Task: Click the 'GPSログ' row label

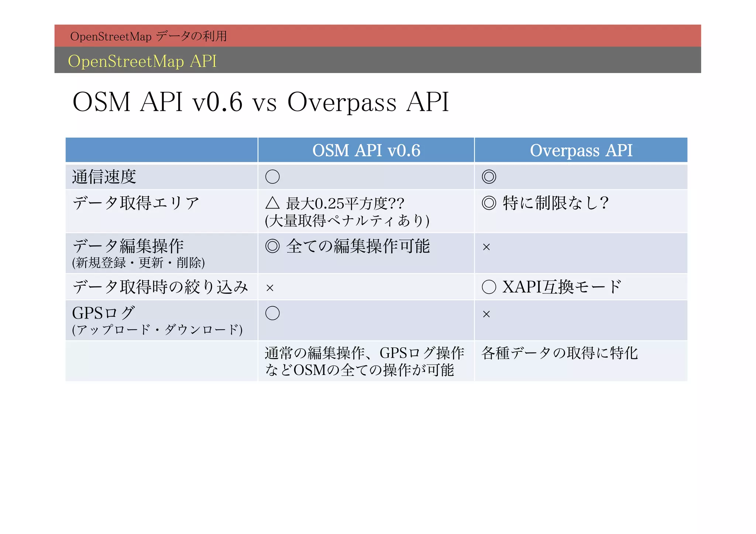Action: [x=104, y=313]
